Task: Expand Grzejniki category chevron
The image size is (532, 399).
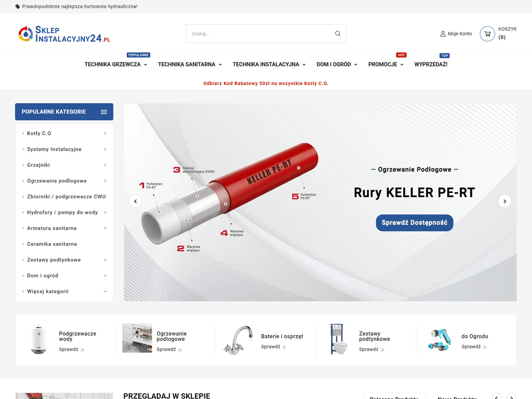Action: click(x=105, y=165)
